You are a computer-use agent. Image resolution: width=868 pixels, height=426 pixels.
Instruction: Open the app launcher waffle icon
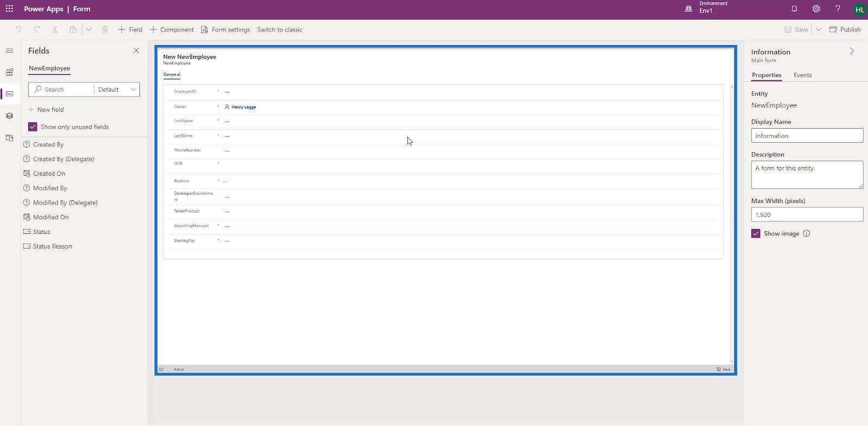9,9
